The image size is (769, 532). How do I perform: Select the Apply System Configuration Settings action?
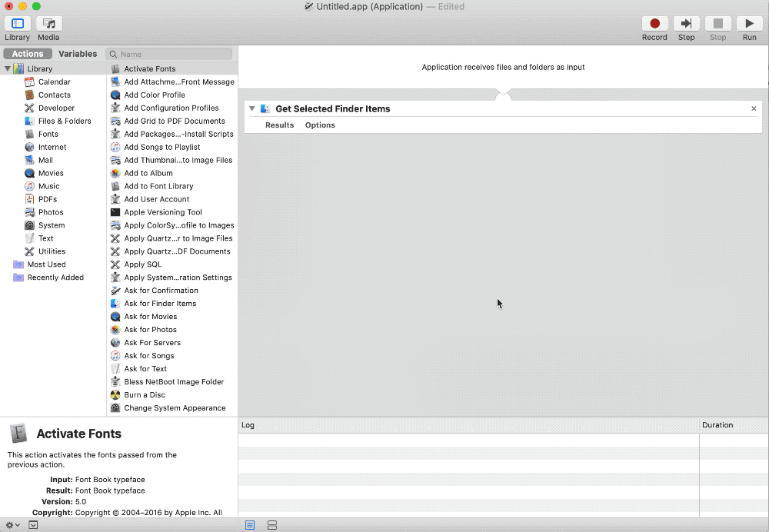(172, 278)
